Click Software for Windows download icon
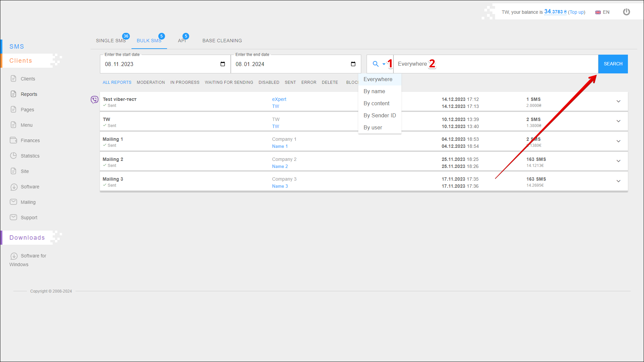644x362 pixels. coord(14,256)
